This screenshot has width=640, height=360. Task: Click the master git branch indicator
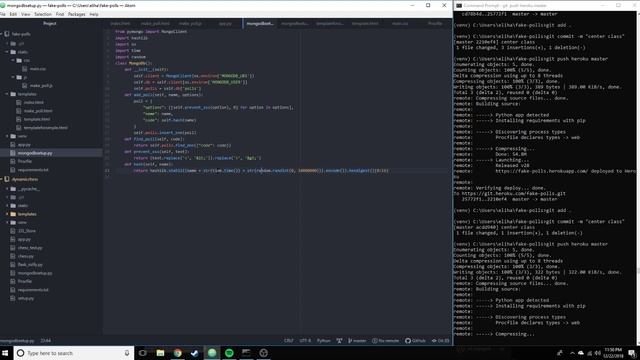click(x=357, y=340)
